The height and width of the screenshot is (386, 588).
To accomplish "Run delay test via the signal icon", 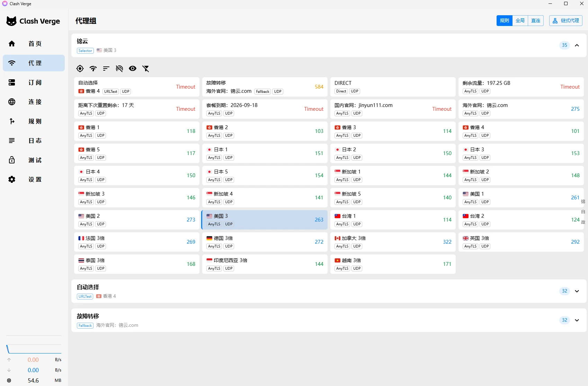I will (93, 69).
